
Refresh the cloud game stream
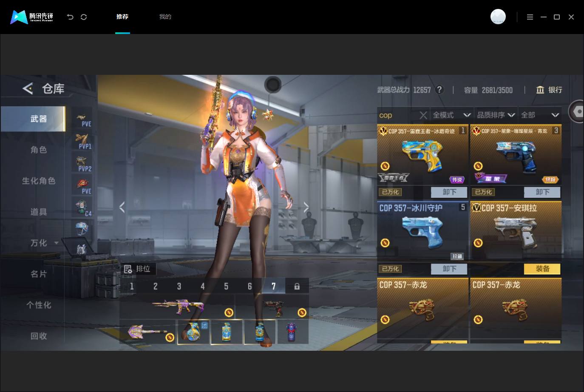(x=84, y=17)
